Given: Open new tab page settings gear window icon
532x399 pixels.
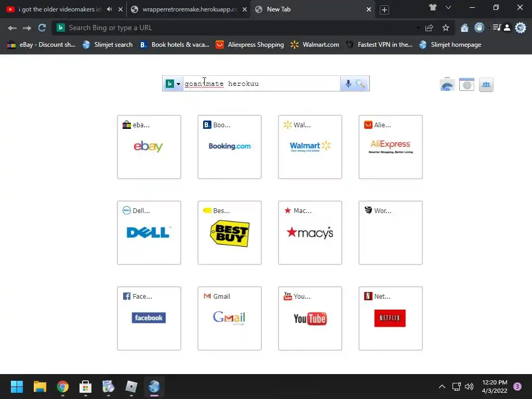Looking at the screenshot, I should [x=467, y=85].
